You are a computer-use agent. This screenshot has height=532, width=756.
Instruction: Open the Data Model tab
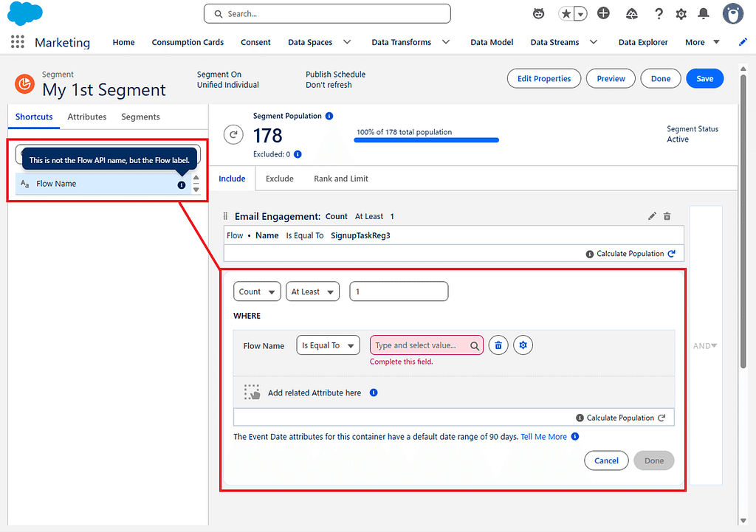(492, 42)
